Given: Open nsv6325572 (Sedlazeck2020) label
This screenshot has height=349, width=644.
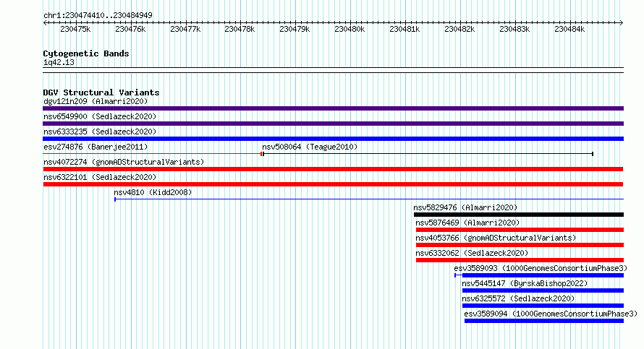Looking at the screenshot, I should [518, 298].
